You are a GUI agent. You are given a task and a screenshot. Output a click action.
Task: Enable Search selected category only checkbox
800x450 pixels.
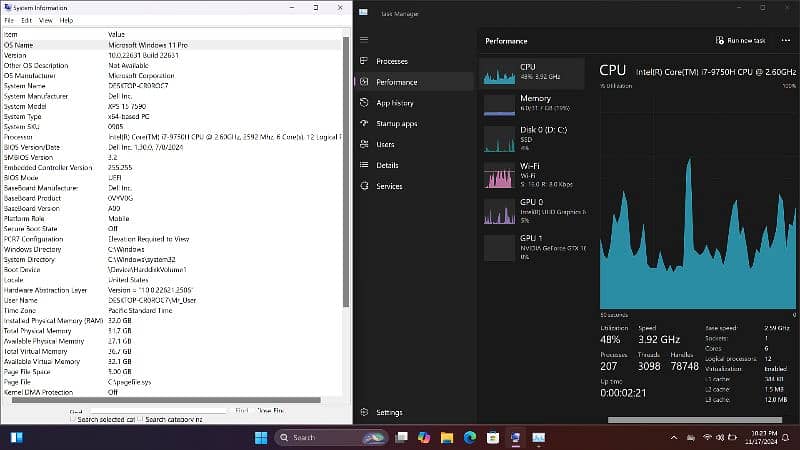click(73, 419)
